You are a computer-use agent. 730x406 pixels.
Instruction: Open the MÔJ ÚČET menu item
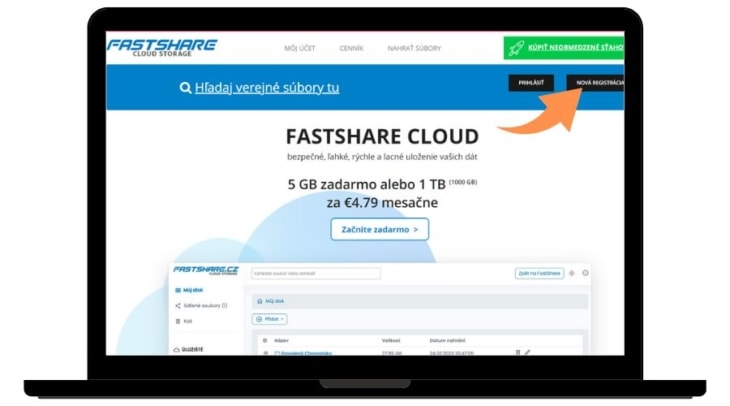coord(300,48)
